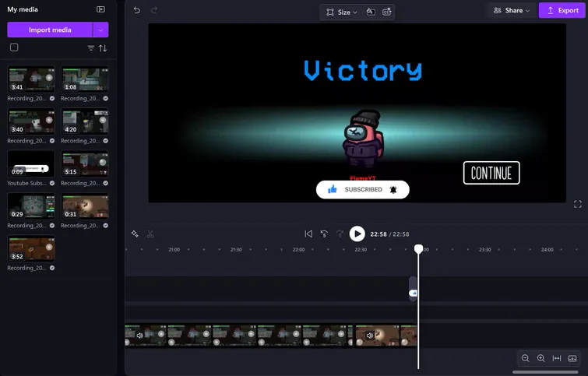
Task: Open the Size dropdown
Action: [342, 12]
